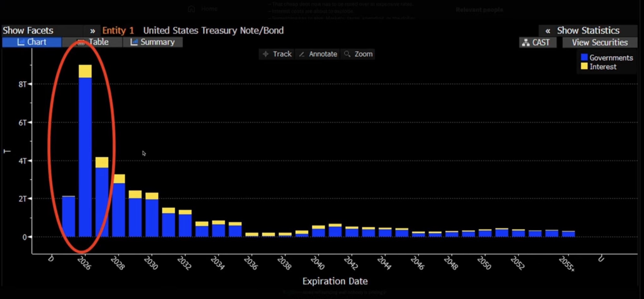The height and width of the screenshot is (299, 644).
Task: Click the tallest blue bar for 2026
Action: tap(85, 157)
